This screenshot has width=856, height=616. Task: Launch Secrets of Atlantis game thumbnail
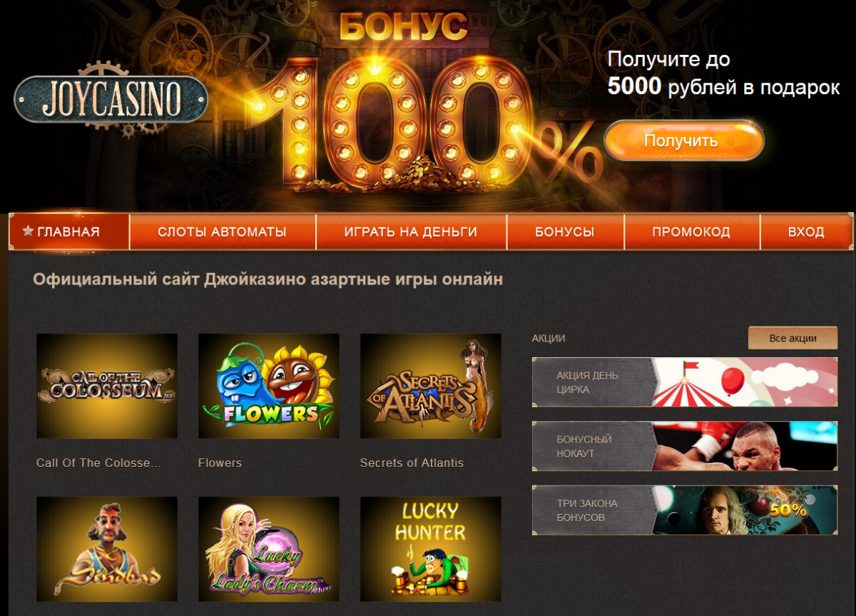point(430,386)
